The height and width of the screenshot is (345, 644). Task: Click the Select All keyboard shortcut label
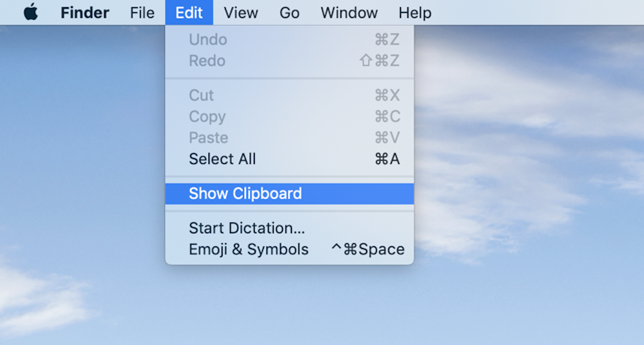tap(387, 159)
